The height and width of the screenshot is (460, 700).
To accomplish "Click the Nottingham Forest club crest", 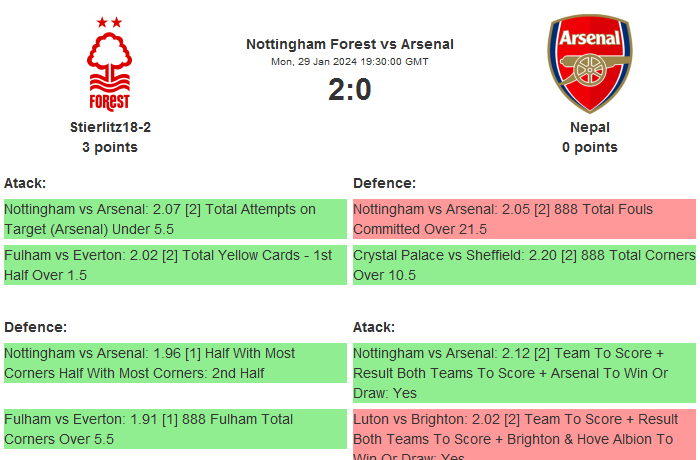I will (109, 63).
